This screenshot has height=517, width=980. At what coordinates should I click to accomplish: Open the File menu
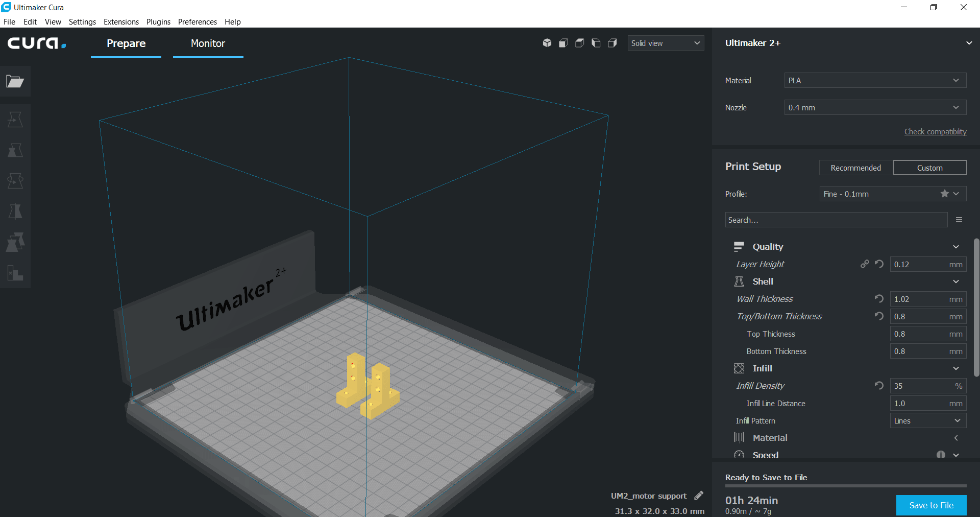click(9, 21)
